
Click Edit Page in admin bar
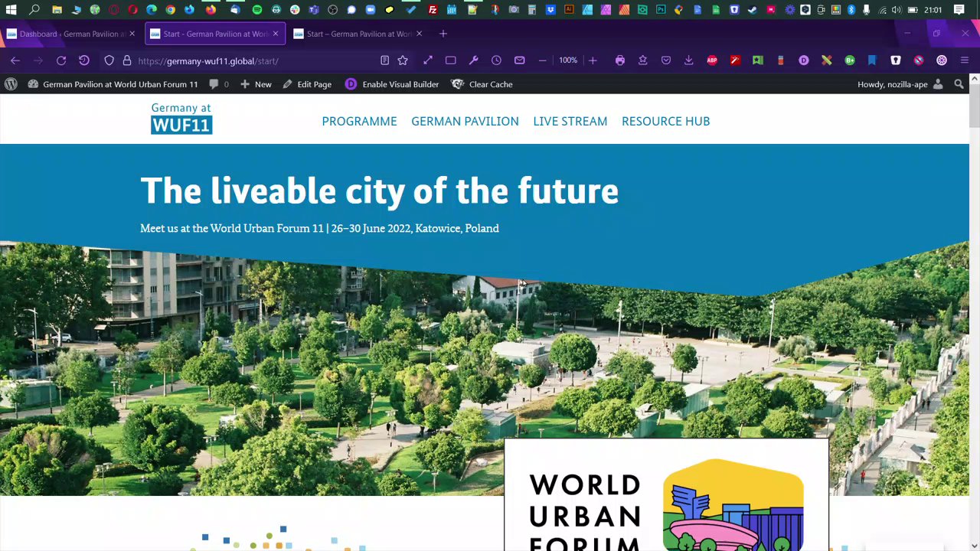(x=307, y=84)
